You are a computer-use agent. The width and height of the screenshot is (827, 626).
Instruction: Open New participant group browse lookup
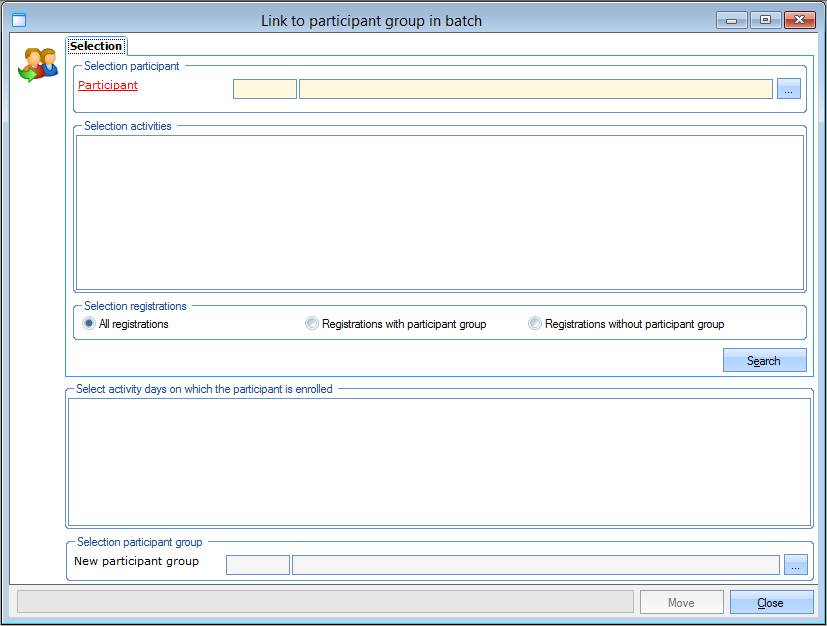click(795, 565)
